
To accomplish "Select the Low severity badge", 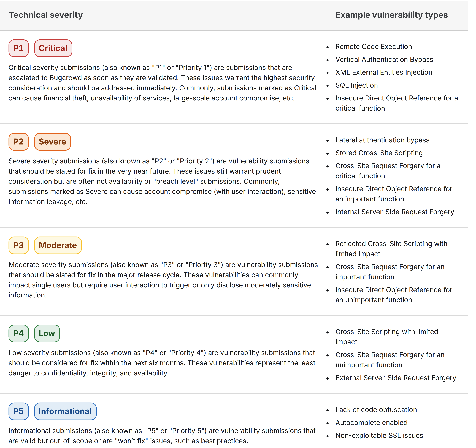I will [x=47, y=334].
